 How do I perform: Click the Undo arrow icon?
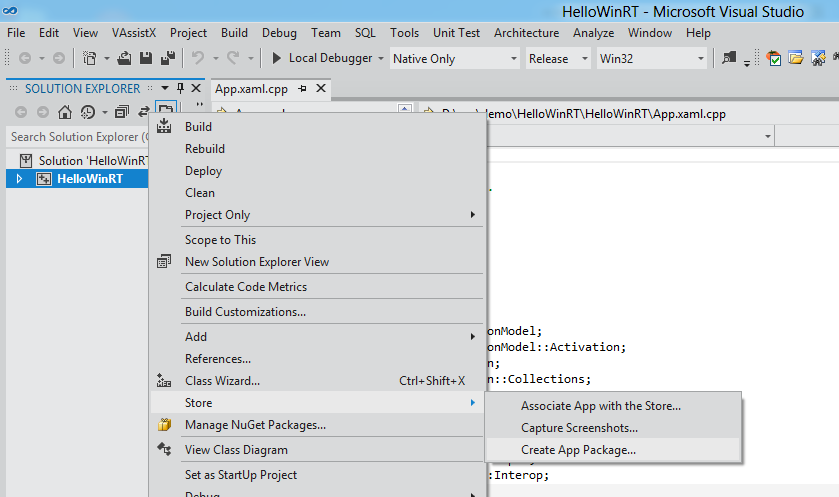(199, 58)
